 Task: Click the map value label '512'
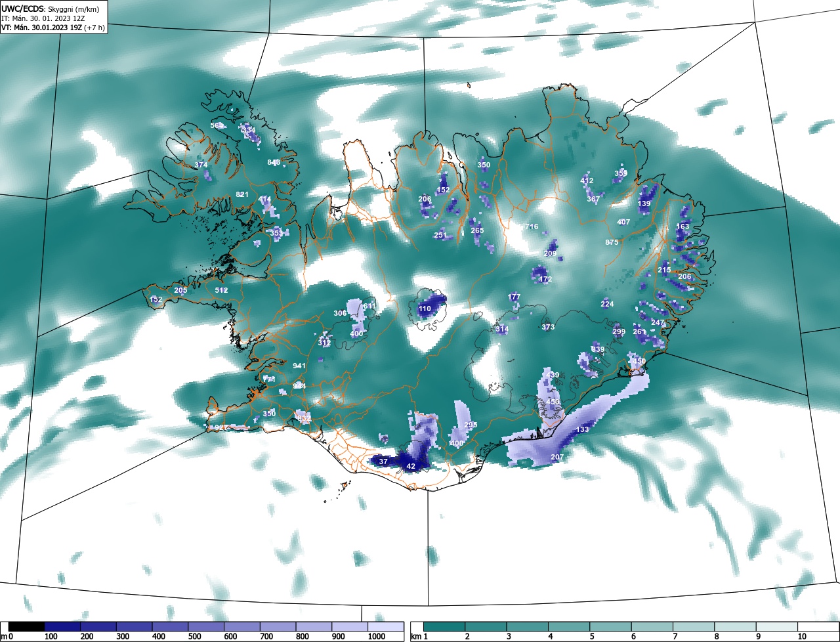[221, 290]
